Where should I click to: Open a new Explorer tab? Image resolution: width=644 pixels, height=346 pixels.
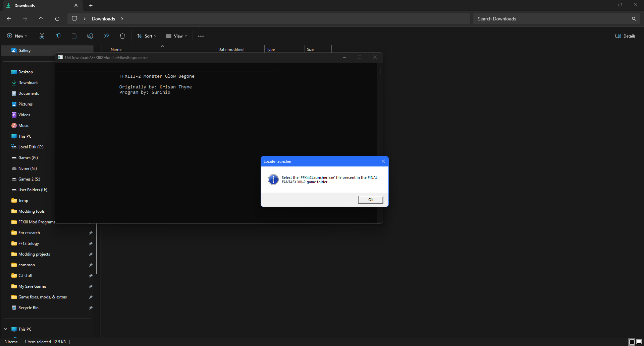click(91, 5)
